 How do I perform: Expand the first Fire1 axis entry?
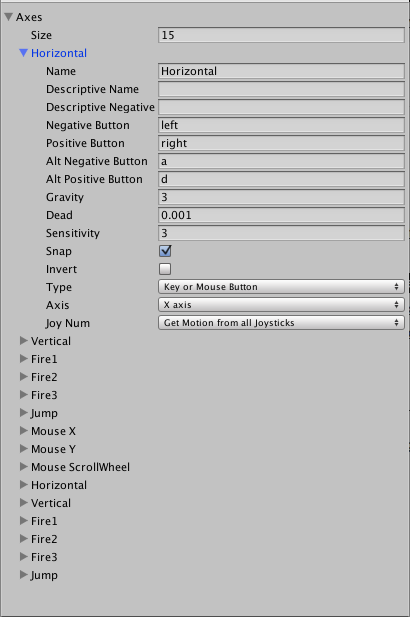24,359
